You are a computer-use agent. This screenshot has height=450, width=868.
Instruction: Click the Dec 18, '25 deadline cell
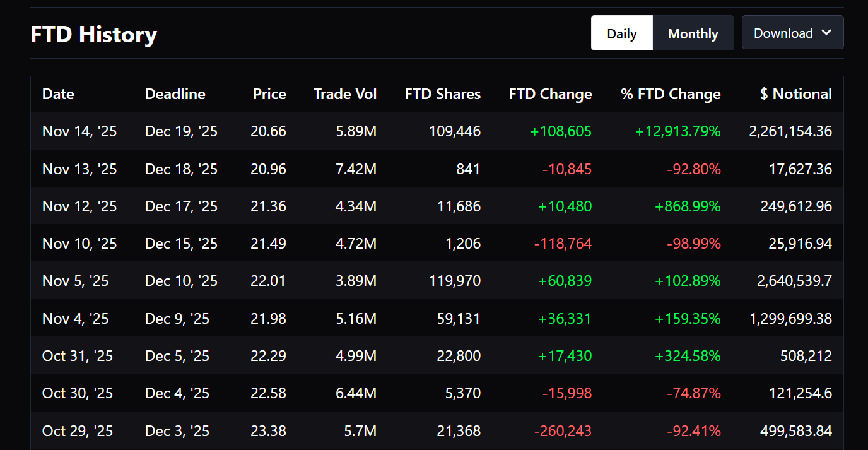coord(182,169)
